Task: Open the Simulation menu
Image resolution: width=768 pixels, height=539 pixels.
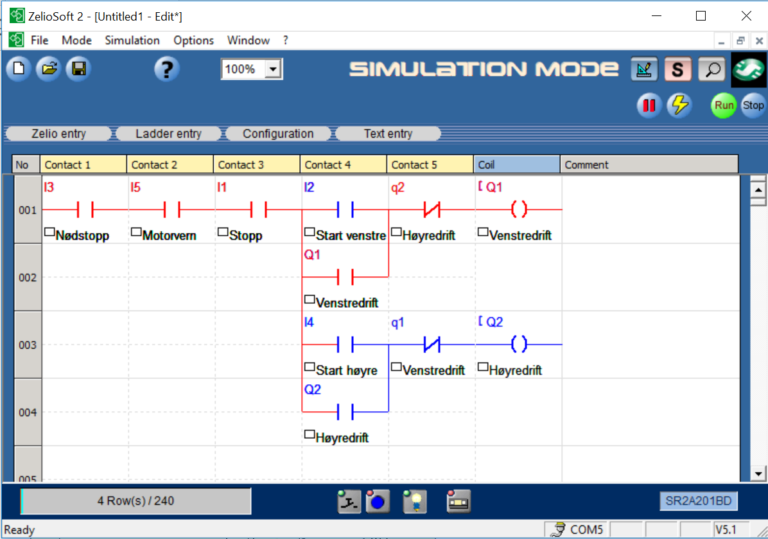Action: click(132, 40)
